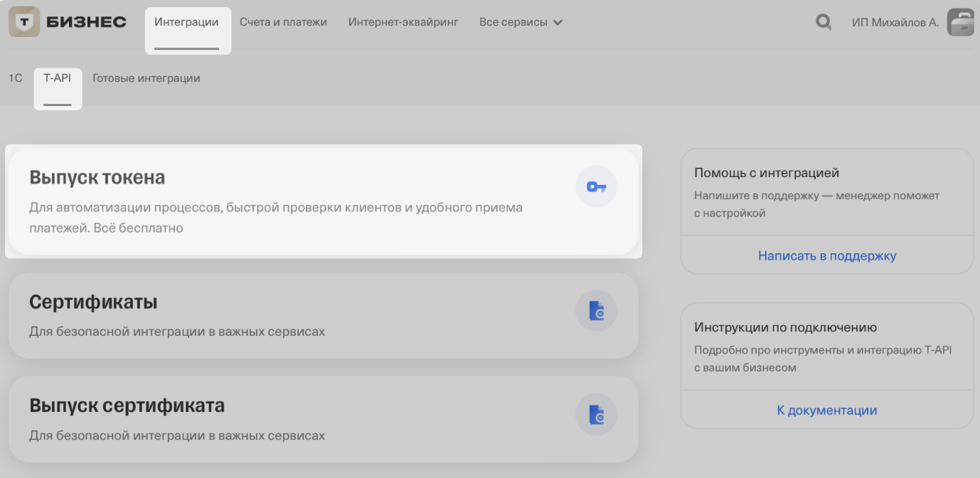
Task: Open documentation via К документации link
Action: (826, 410)
